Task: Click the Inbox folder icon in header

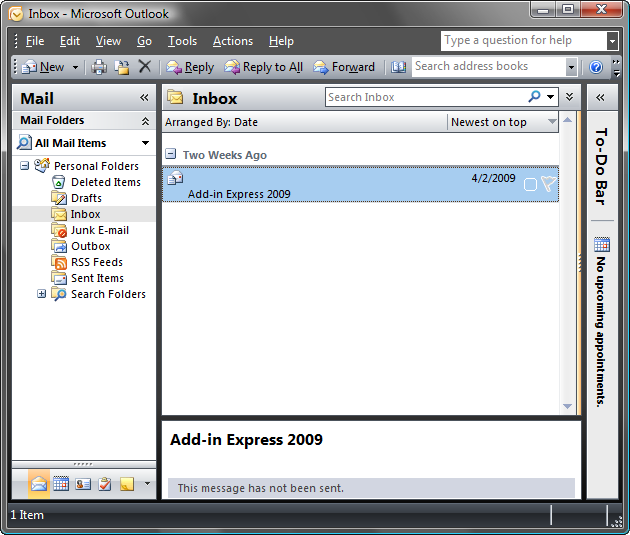Action: click(175, 97)
